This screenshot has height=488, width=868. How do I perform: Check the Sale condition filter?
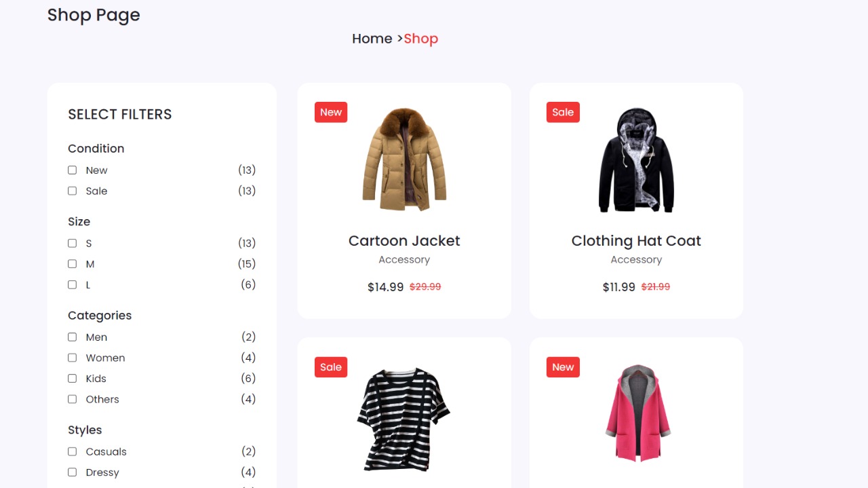[73, 191]
